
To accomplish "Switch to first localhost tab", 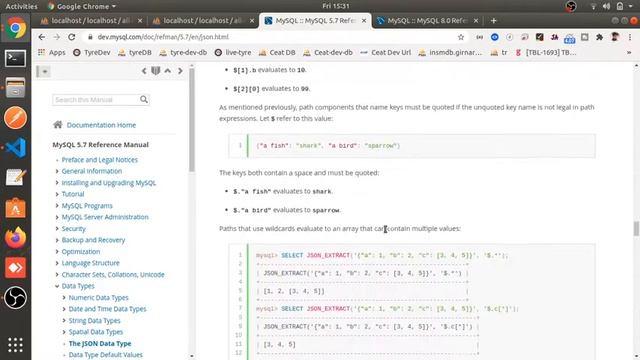I will coord(91,20).
